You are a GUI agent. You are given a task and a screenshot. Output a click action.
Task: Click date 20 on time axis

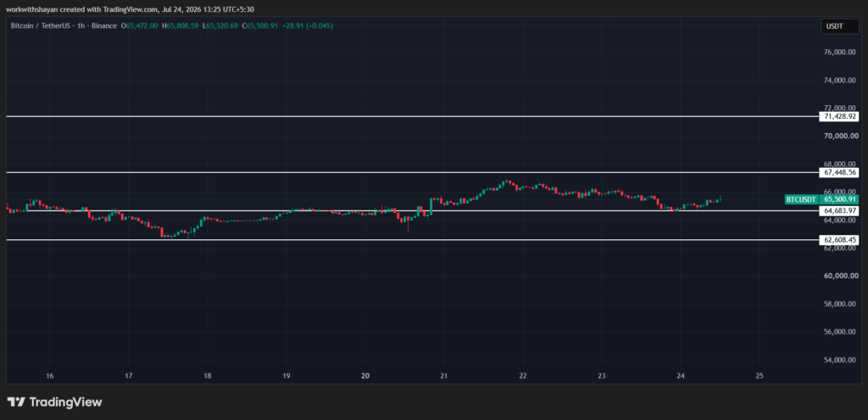click(365, 376)
